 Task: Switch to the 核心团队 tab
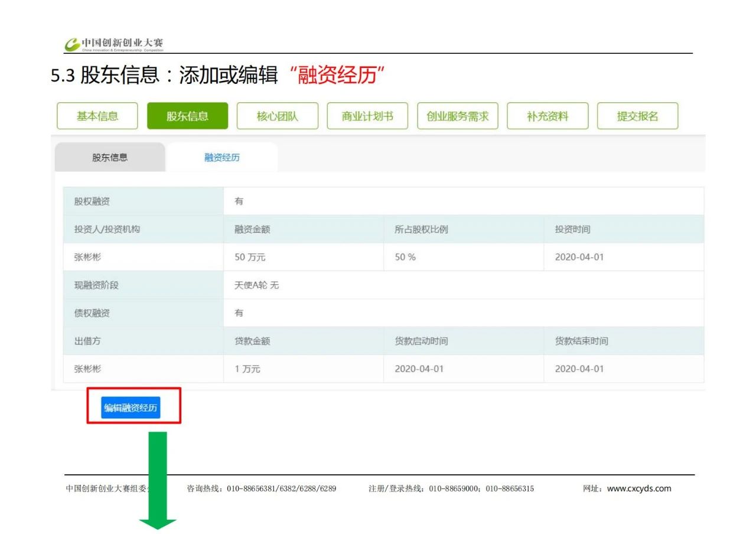tap(278, 116)
